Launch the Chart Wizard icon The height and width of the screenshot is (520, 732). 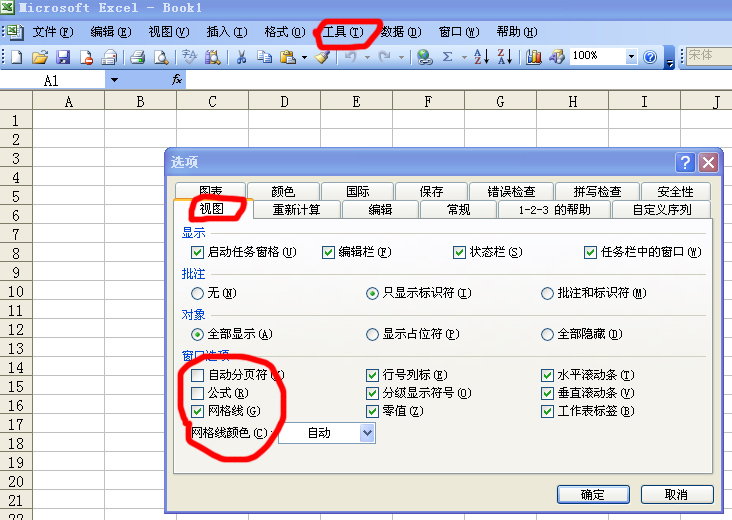point(534,57)
